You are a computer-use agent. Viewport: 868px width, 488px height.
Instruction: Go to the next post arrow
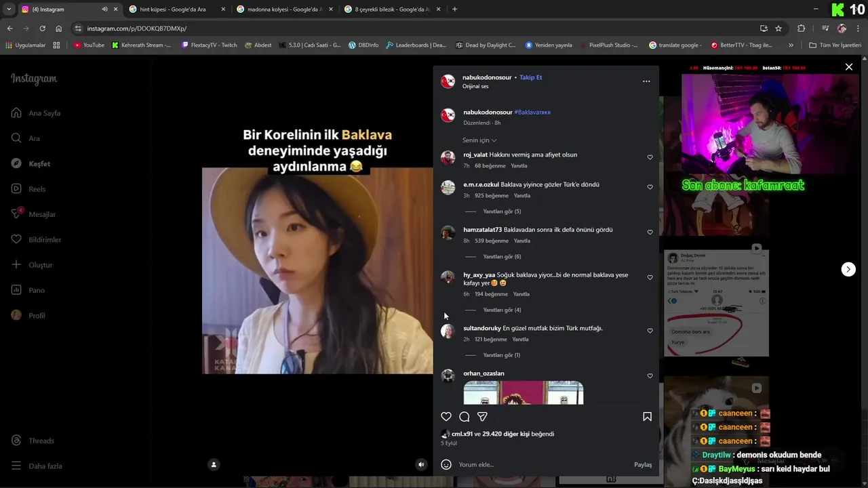(x=848, y=269)
